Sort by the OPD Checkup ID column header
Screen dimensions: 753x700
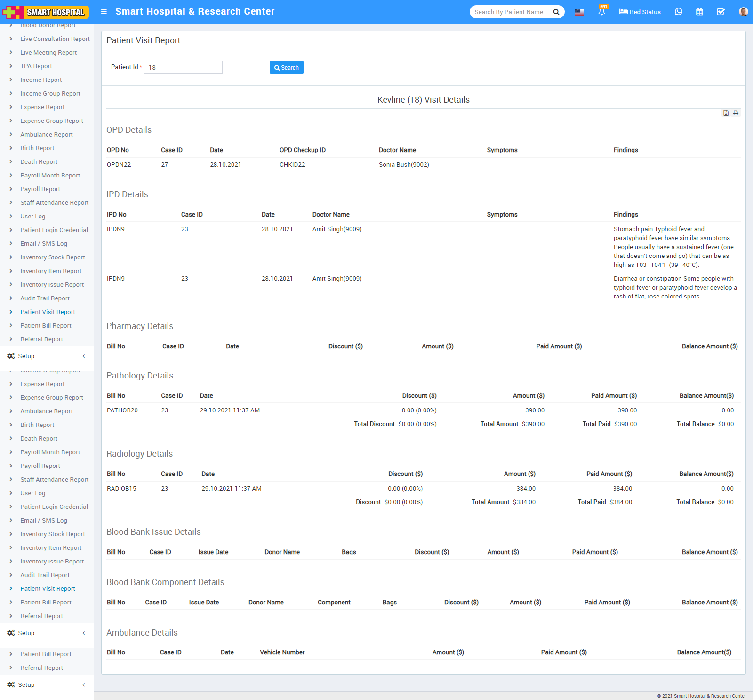pos(302,150)
